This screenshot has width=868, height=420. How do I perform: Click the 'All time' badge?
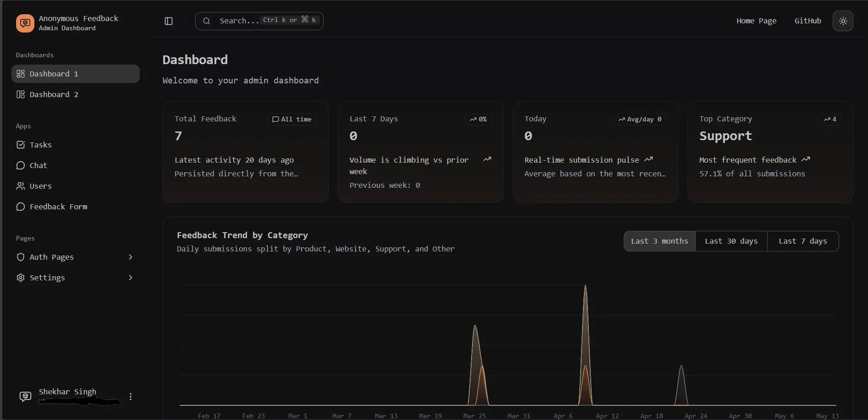pos(291,119)
